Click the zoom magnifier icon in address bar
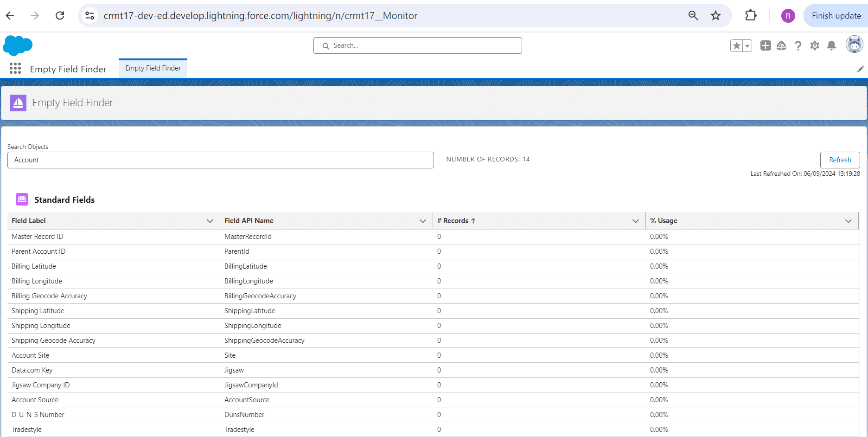This screenshot has width=868, height=437. pyautogui.click(x=693, y=16)
